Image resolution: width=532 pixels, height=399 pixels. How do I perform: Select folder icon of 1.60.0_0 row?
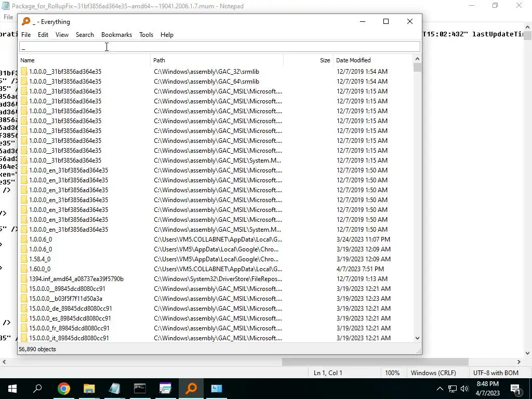coord(24,269)
